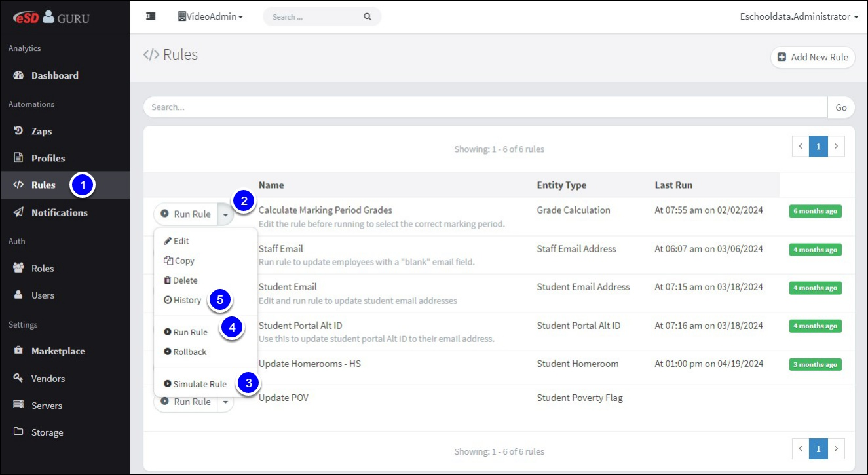Image resolution: width=868 pixels, height=475 pixels.
Task: Click the Staff Email rule name
Action: click(x=281, y=249)
